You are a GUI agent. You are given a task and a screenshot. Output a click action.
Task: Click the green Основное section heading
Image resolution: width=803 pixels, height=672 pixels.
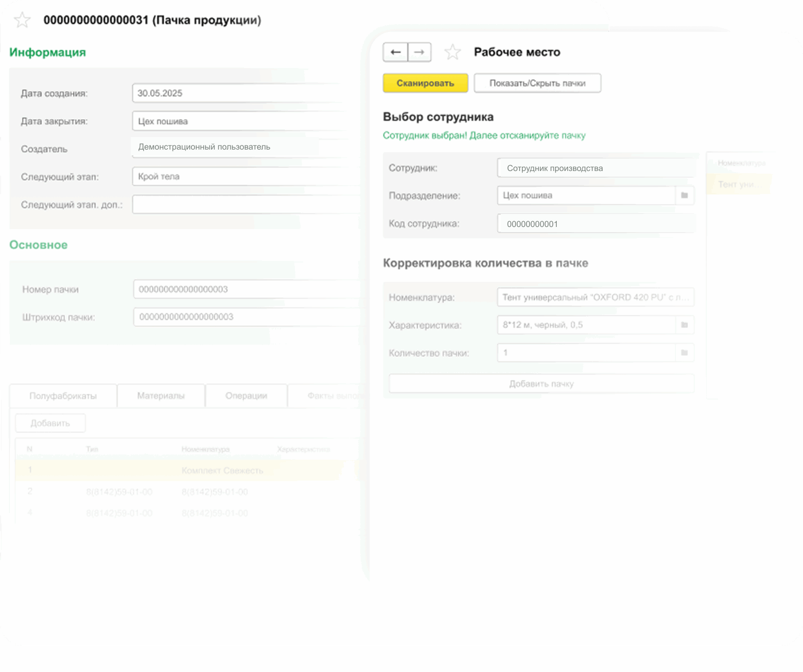39,245
